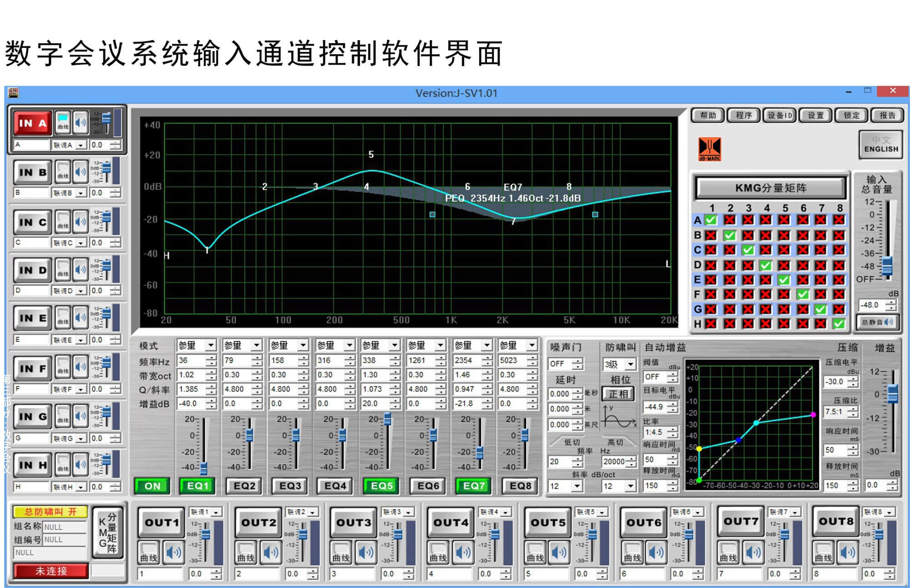Select the EQ3 band button
Viewport: 910px width, 588px height.
point(290,486)
